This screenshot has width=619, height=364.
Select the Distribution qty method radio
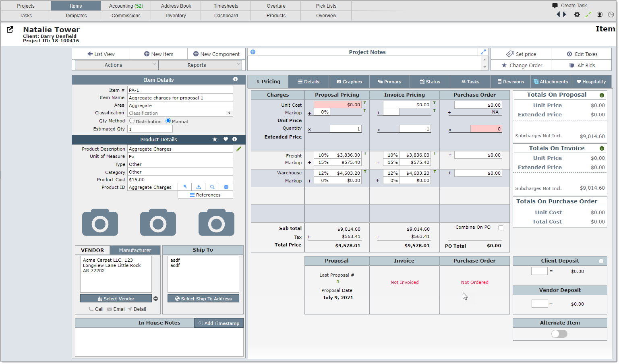tap(132, 121)
